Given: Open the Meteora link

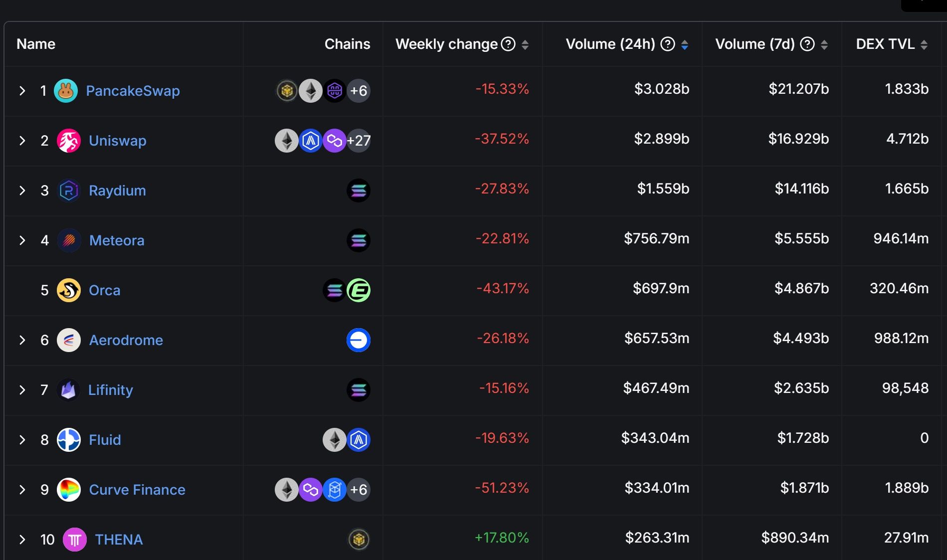Looking at the screenshot, I should point(117,240).
